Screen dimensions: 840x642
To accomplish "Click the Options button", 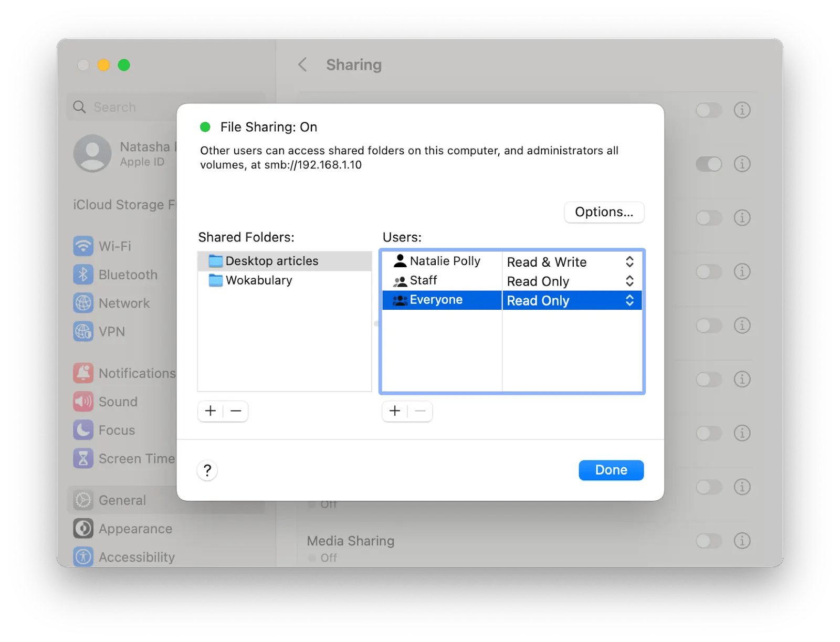I will coord(603,212).
